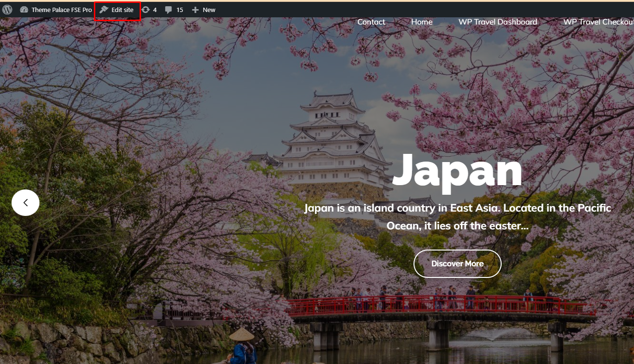Click the paintbrush icon for Edit site

(x=104, y=10)
